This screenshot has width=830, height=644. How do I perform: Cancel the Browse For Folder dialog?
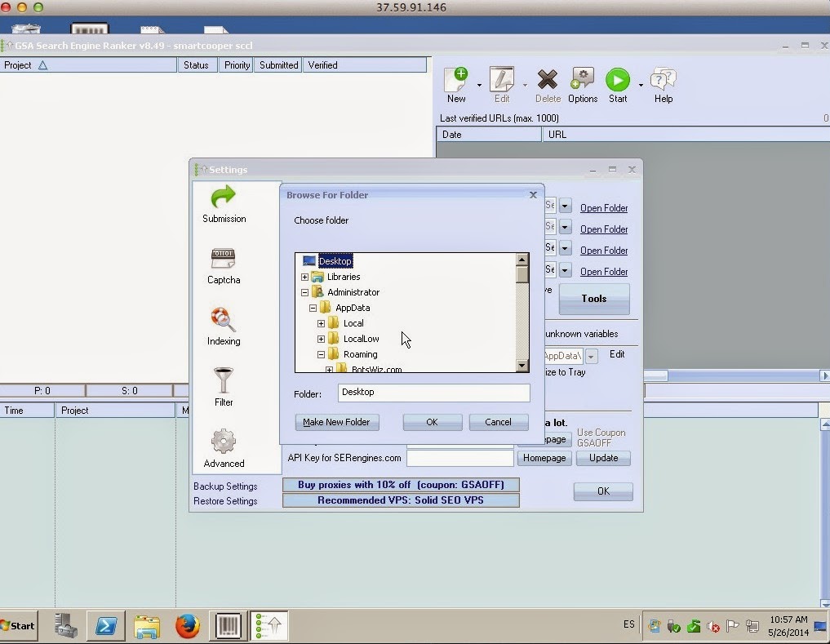point(498,422)
